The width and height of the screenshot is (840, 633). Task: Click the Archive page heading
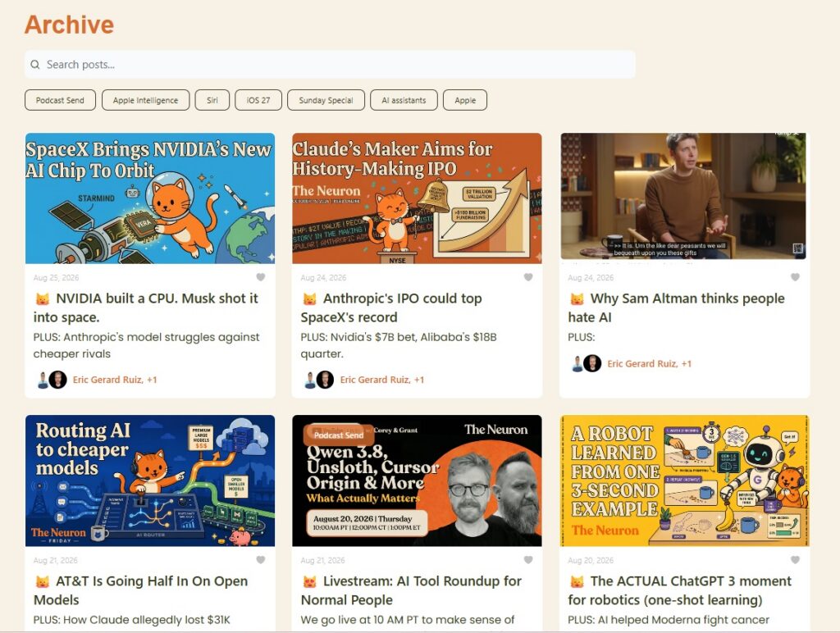[69, 25]
